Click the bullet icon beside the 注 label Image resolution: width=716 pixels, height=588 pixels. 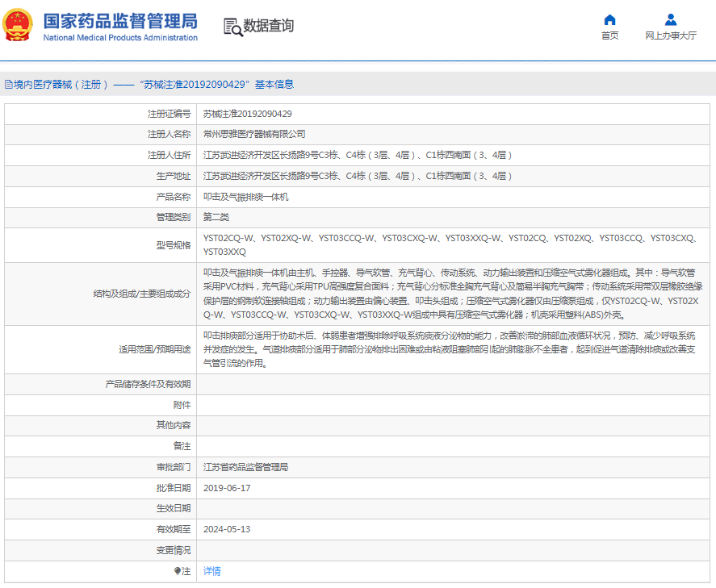click(x=177, y=571)
